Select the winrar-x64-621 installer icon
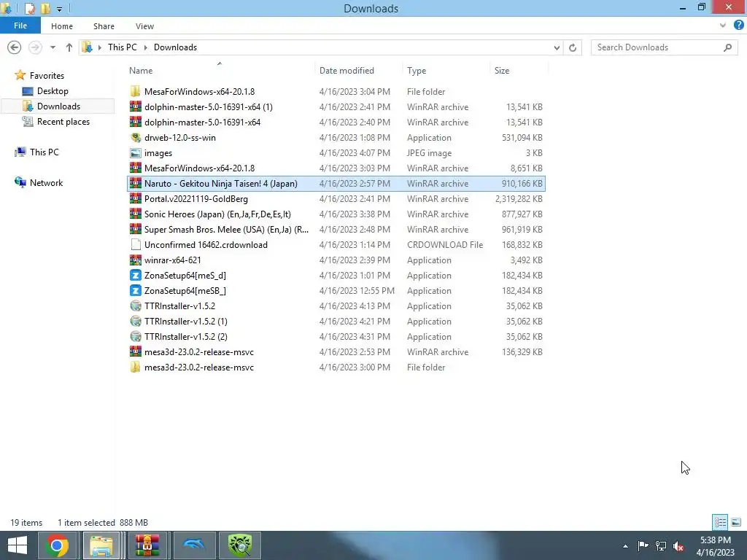This screenshot has width=747, height=560. [135, 260]
